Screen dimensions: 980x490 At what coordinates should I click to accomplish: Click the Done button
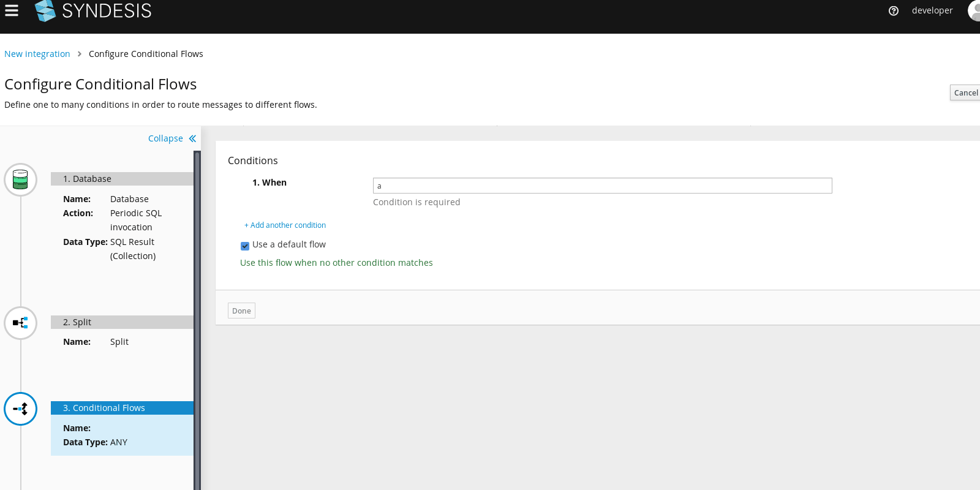click(241, 311)
